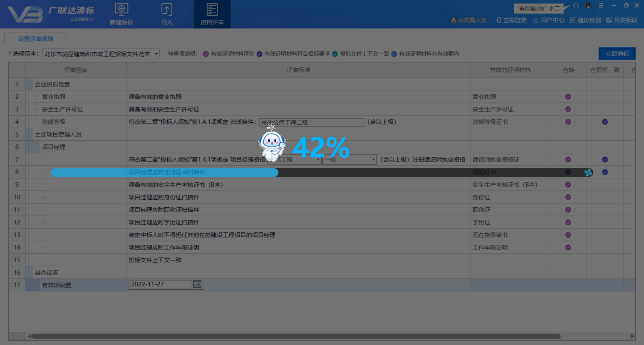The width and height of the screenshot is (644, 345).
Task: Click the 查招投一致 column header
Action: coord(605,70)
